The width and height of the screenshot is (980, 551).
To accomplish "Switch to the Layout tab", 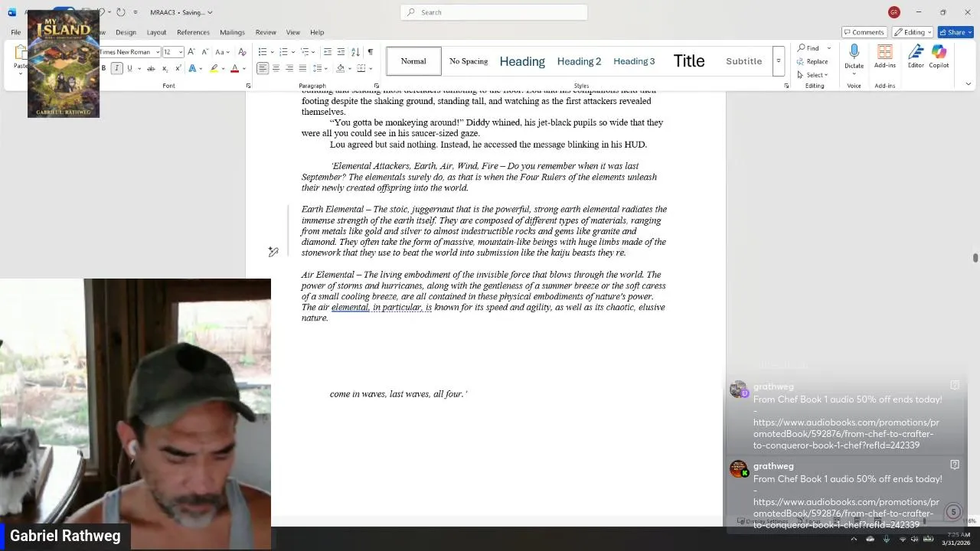I will 156,32.
